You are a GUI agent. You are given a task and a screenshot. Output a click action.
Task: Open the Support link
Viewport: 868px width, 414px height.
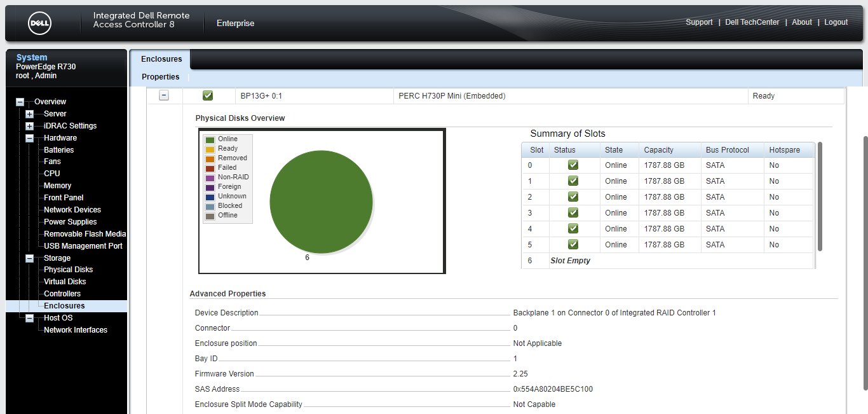click(x=699, y=22)
